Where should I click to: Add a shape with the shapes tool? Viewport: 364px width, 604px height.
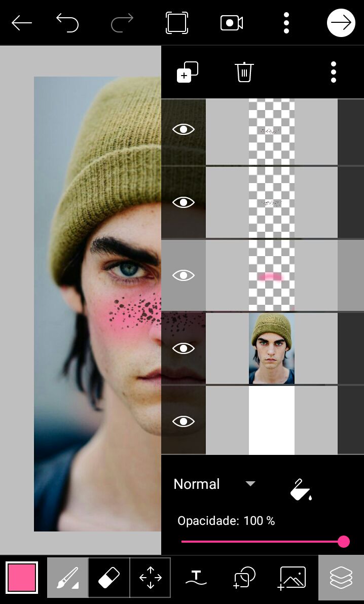coord(244,578)
